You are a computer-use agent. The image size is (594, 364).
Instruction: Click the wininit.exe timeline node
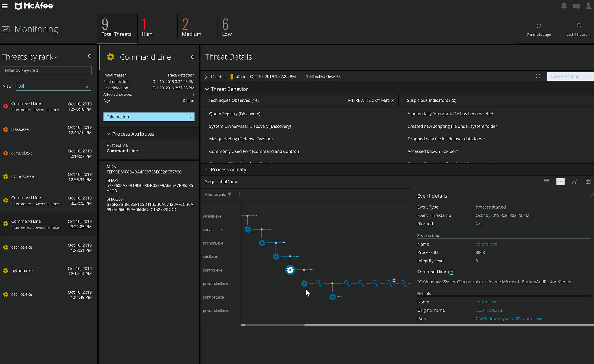point(248,216)
